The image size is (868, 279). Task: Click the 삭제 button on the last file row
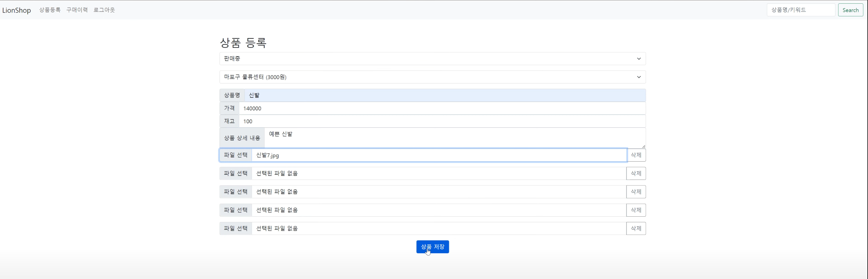(636, 228)
